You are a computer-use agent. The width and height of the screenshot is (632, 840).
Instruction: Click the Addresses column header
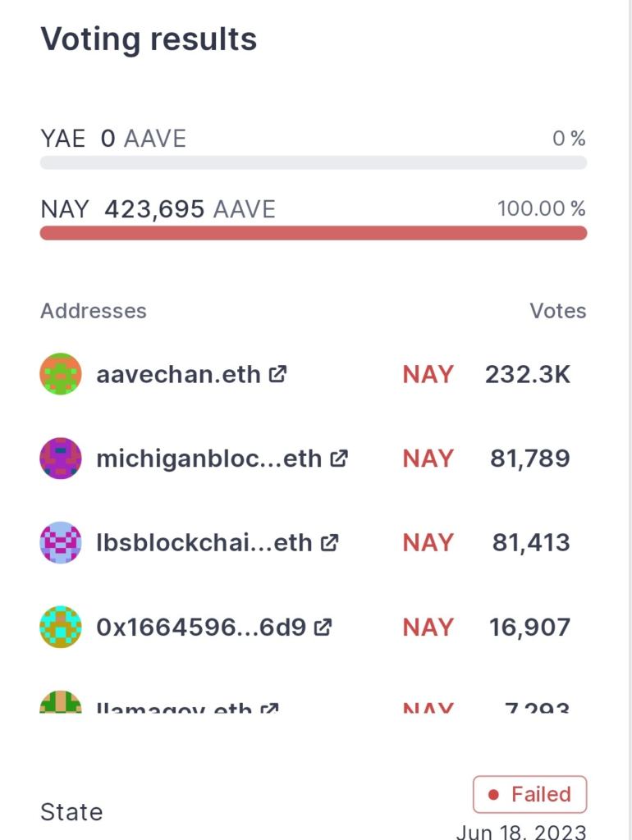tap(94, 311)
